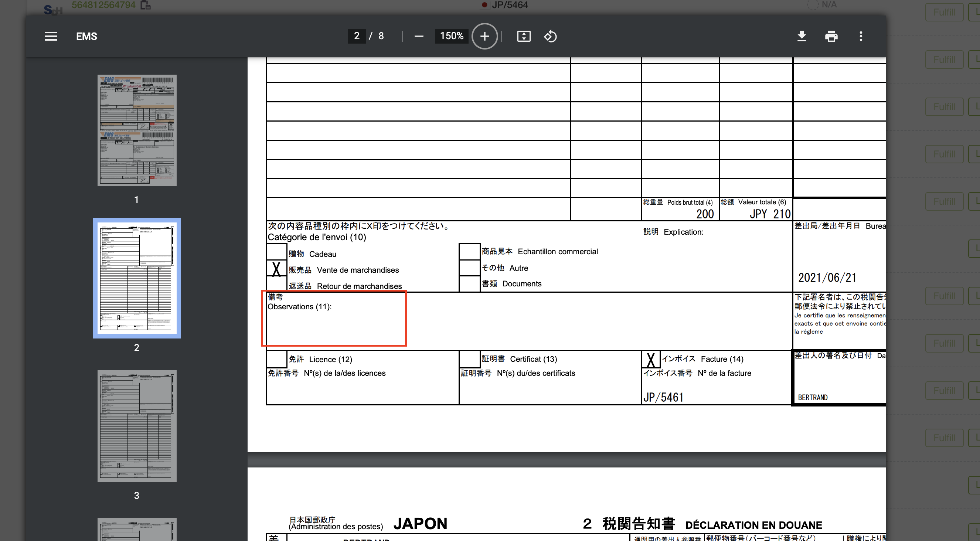Click JP/5464 in the background page
The image size is (980, 541).
pos(510,5)
